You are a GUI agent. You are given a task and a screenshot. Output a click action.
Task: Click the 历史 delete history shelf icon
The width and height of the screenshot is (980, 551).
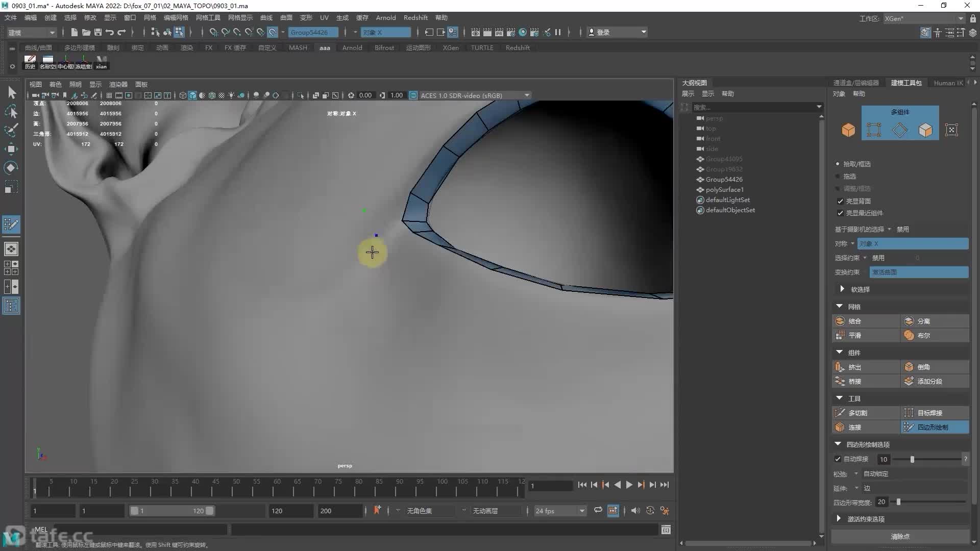pos(30,62)
